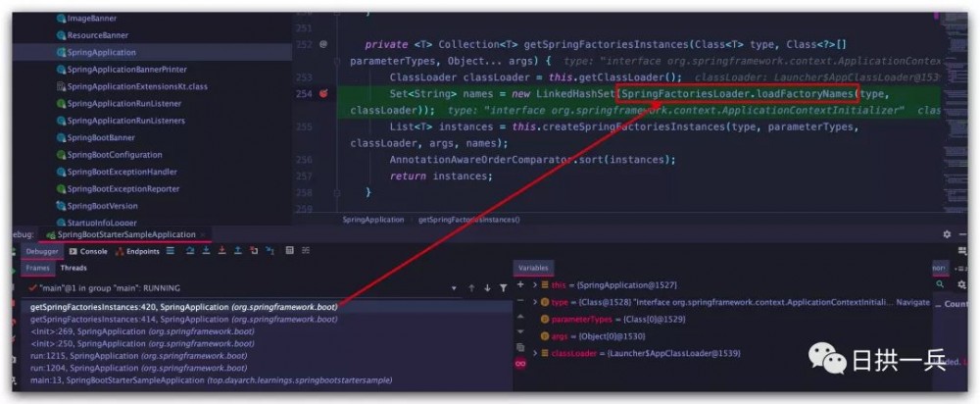Click the Navigate link on type variable
The image size is (980, 404).
(x=912, y=302)
